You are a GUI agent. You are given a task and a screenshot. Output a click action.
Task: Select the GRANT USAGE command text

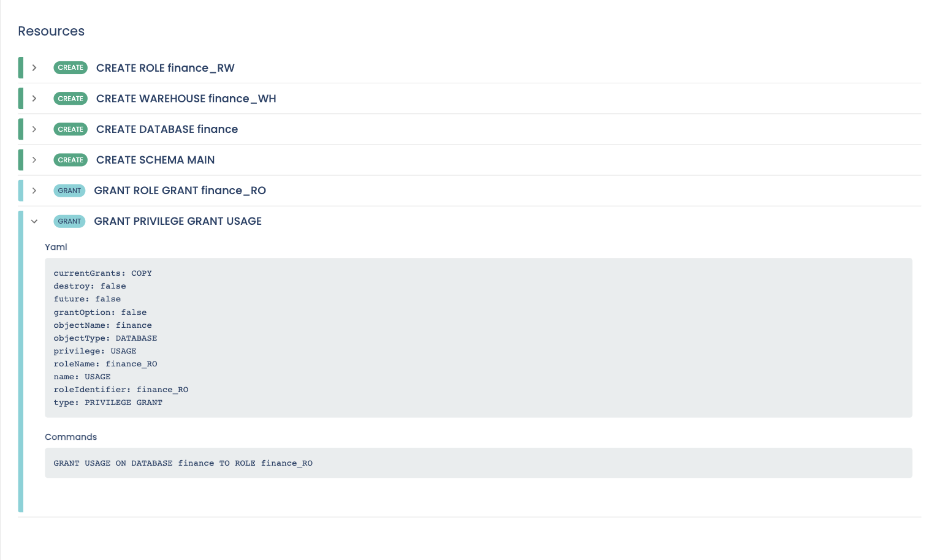pyautogui.click(x=183, y=463)
